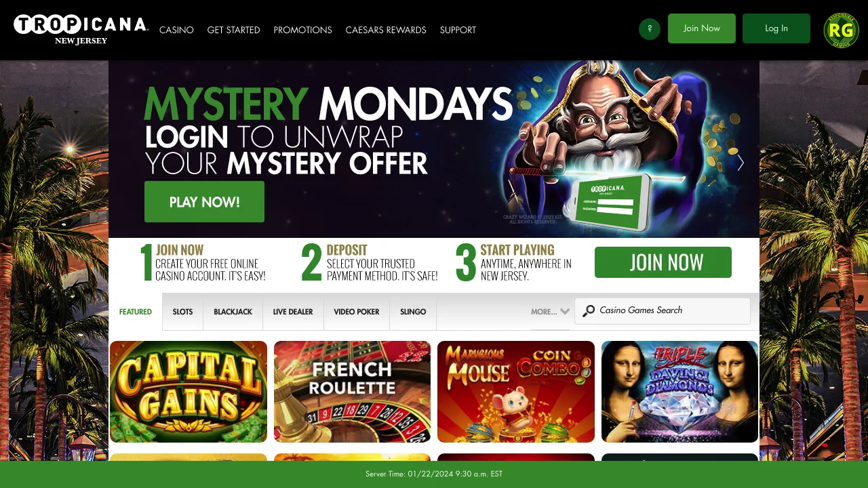
Task: Switch to the Live Dealer tab
Action: coord(293,312)
